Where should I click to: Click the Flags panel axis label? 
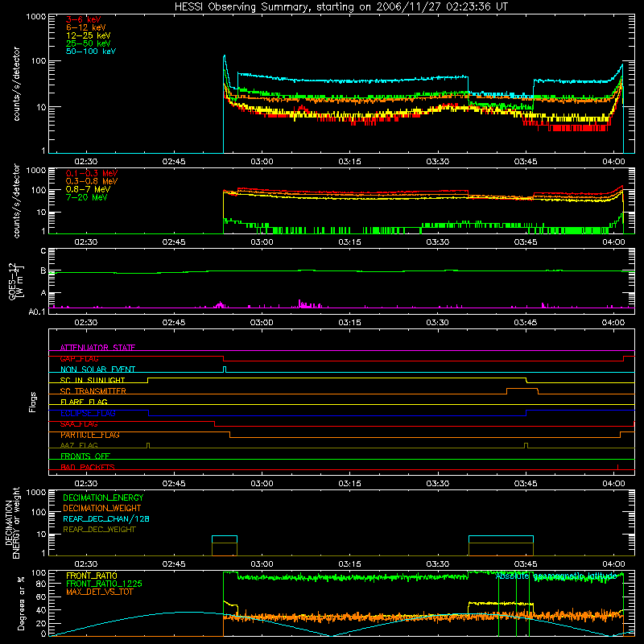coord(32,402)
